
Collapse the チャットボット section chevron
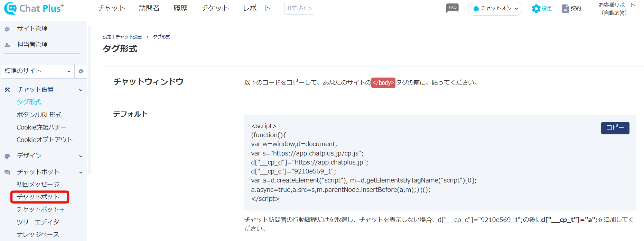(x=81, y=172)
